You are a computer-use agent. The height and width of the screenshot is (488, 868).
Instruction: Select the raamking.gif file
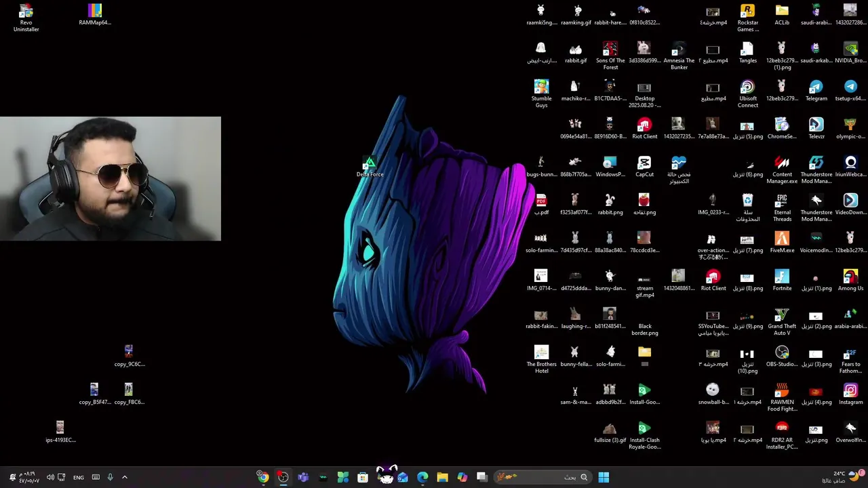576,14
